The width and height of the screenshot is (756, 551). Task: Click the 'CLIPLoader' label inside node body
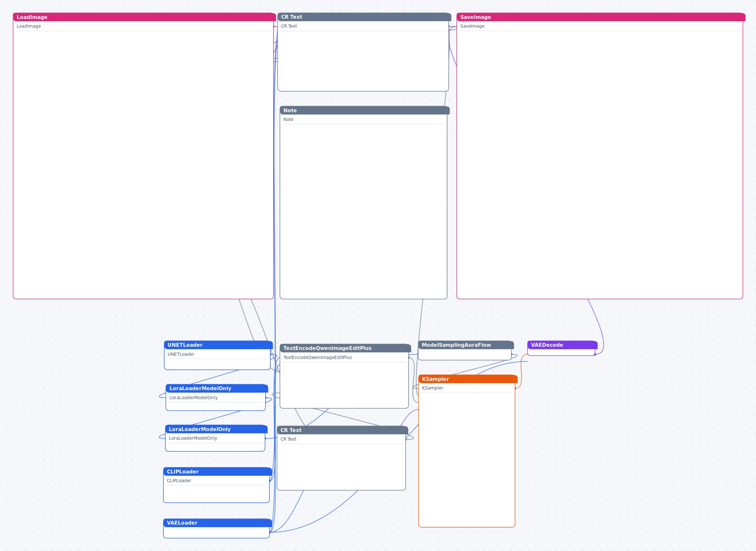(x=179, y=481)
